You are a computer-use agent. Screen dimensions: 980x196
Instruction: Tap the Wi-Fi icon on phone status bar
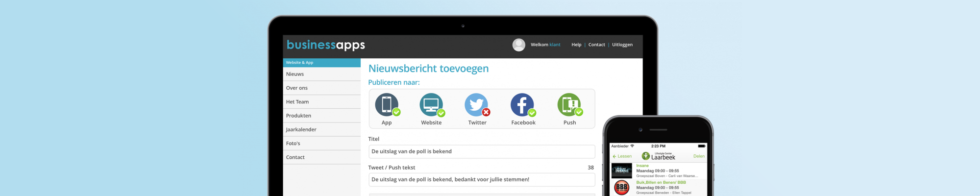pyautogui.click(x=632, y=146)
